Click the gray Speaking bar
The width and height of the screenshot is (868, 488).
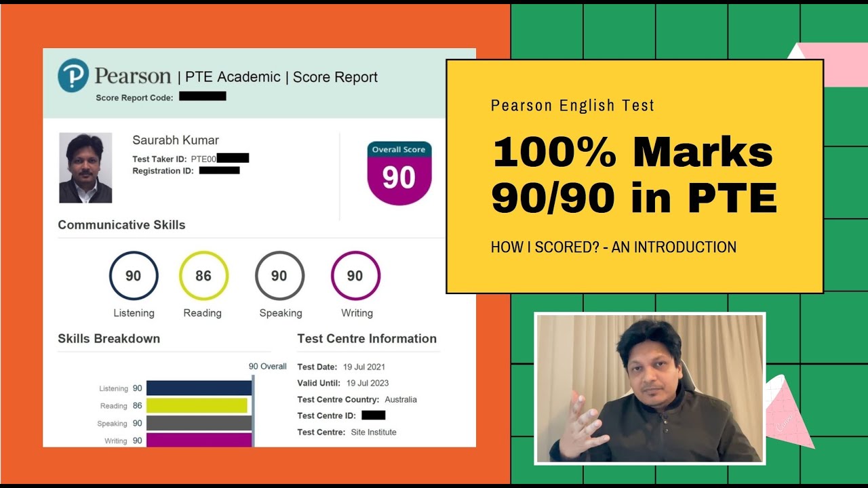199,424
